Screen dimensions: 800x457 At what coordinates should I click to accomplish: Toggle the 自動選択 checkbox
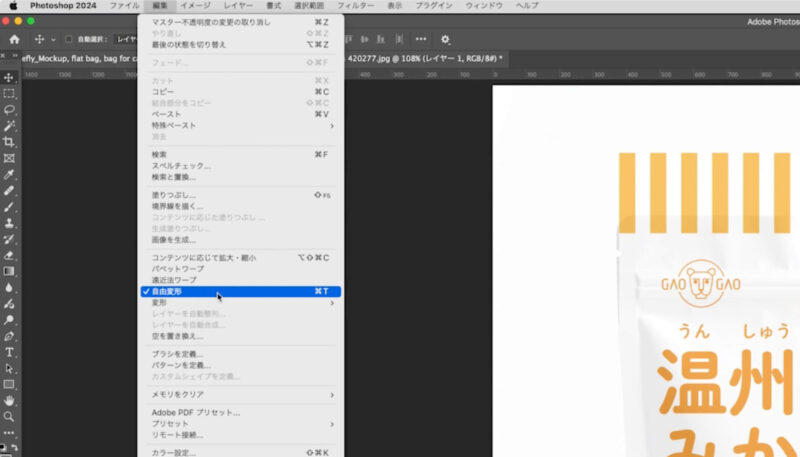68,39
